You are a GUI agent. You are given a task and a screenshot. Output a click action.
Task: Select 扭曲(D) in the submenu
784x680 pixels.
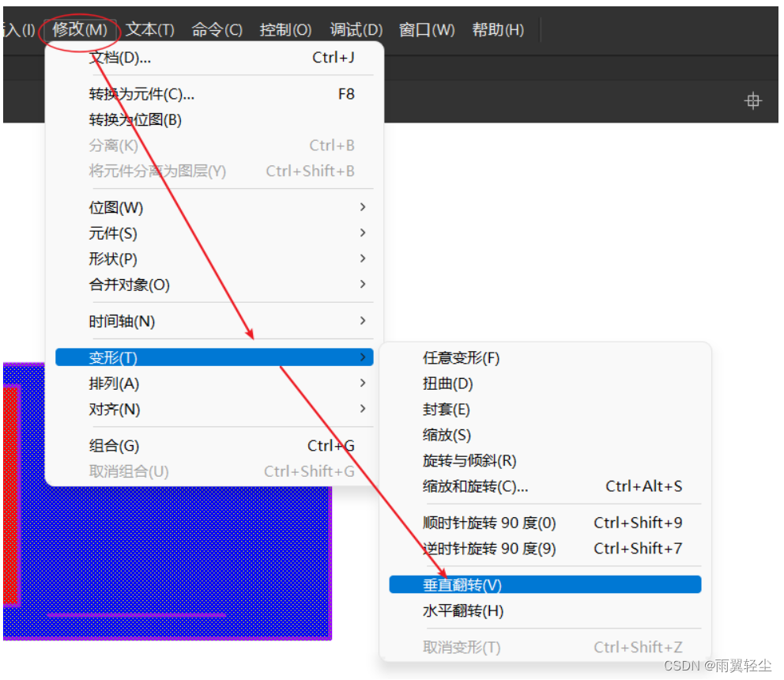point(545,383)
